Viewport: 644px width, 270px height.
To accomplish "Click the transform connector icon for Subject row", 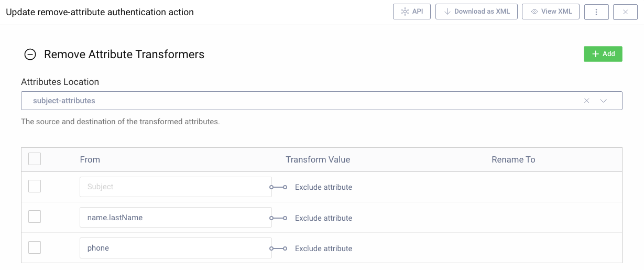I will click(x=278, y=187).
